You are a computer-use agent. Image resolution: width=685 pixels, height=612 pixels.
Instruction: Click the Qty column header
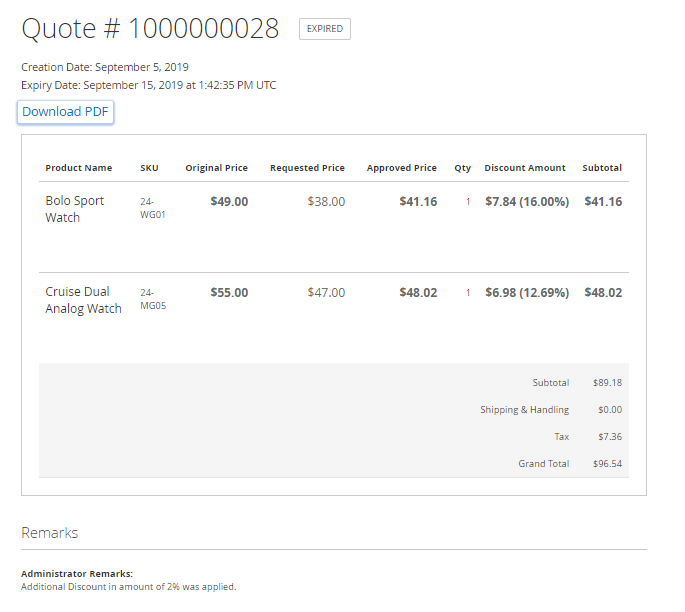pyautogui.click(x=462, y=168)
